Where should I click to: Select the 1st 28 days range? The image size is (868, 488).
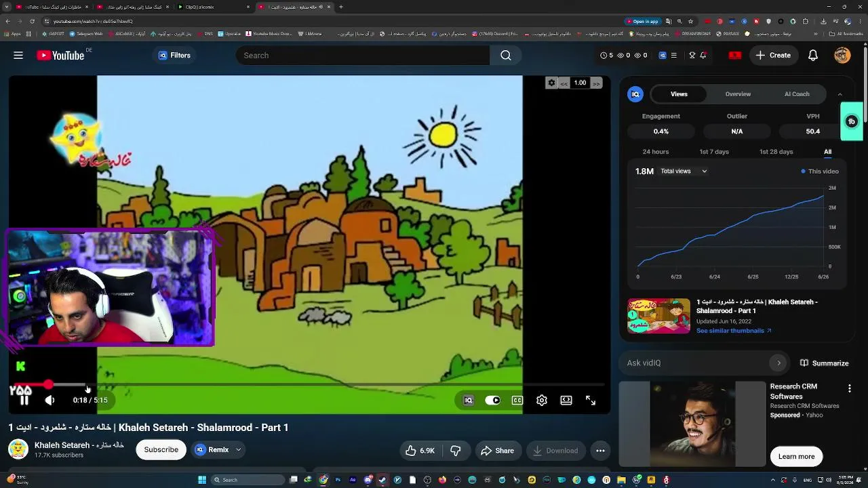click(776, 152)
